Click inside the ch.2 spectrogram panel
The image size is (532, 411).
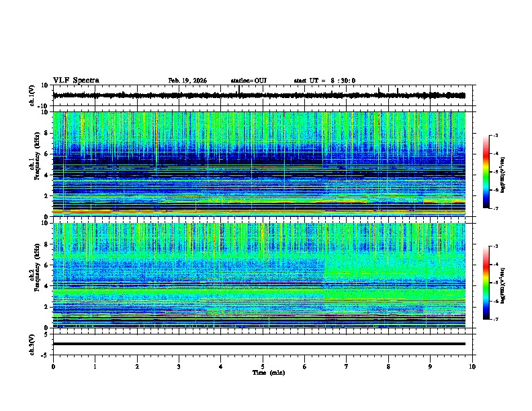[259, 275]
